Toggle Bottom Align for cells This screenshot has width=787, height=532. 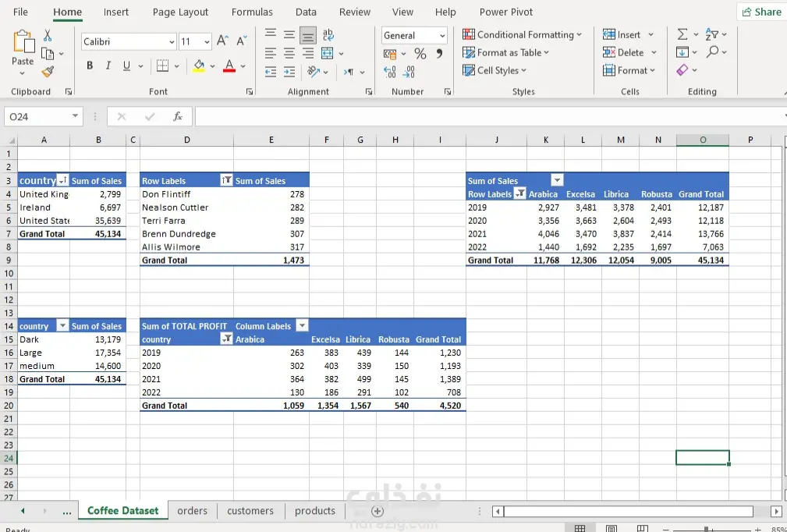[x=308, y=34]
